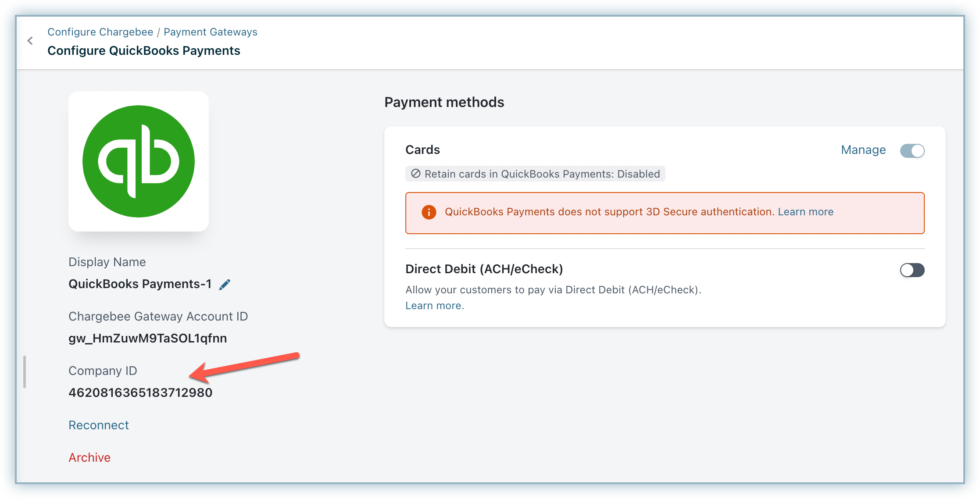Edit display name with pencil icon
This screenshot has height=499, width=980.
[x=225, y=285]
